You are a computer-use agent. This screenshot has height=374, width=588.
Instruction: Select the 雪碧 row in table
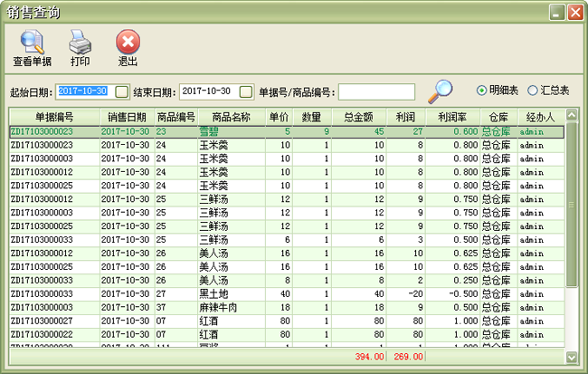[x=215, y=131]
